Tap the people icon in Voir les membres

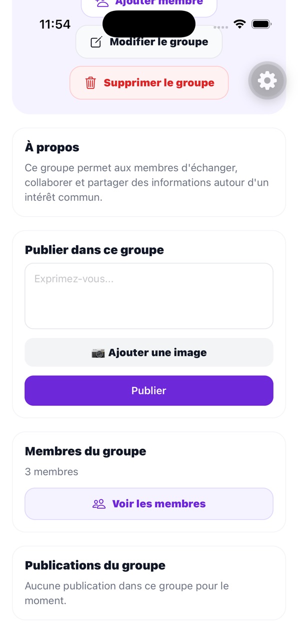[99, 504]
